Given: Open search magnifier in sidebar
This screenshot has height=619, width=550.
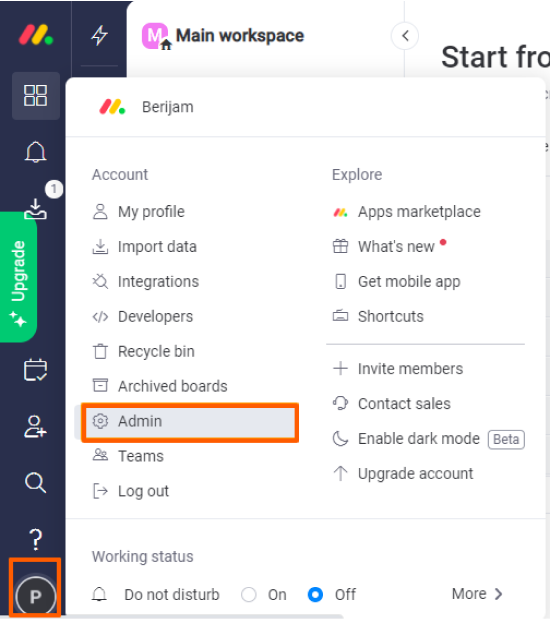Looking at the screenshot, I should (36, 482).
